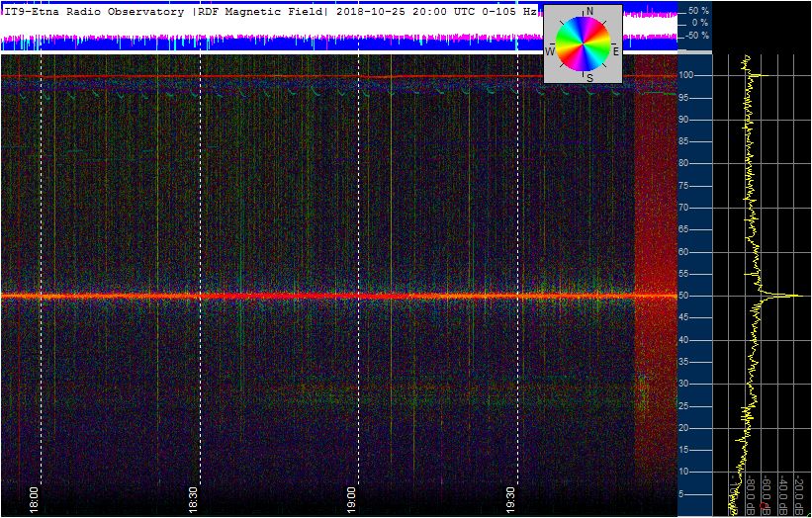812x518 pixels.
Task: Click the 19:30 time axis label
Action: click(x=511, y=499)
